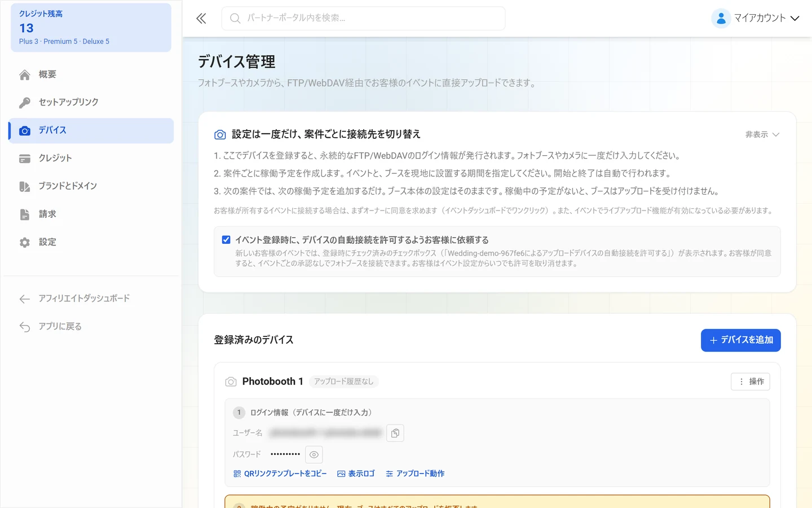Click the デバイス管理 page title
Image resolution: width=812 pixels, height=508 pixels.
point(237,62)
